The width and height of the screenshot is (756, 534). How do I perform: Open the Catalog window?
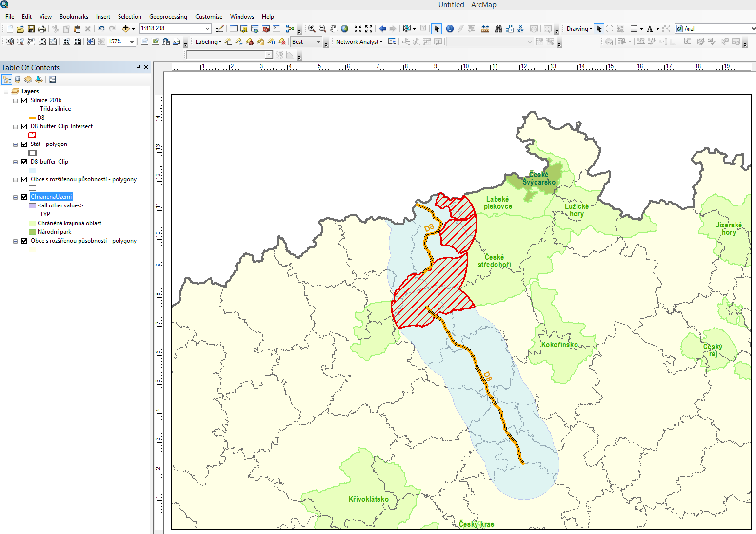point(244,29)
